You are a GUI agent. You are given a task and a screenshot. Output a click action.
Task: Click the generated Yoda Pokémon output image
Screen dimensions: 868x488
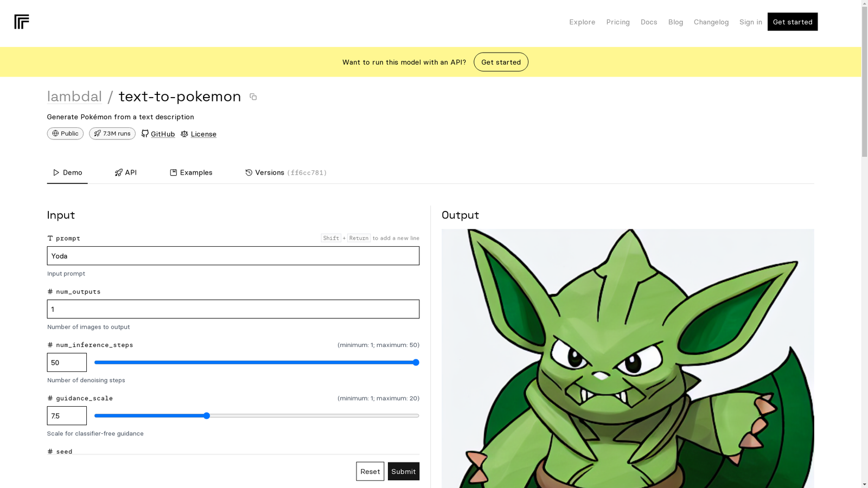[628, 358]
